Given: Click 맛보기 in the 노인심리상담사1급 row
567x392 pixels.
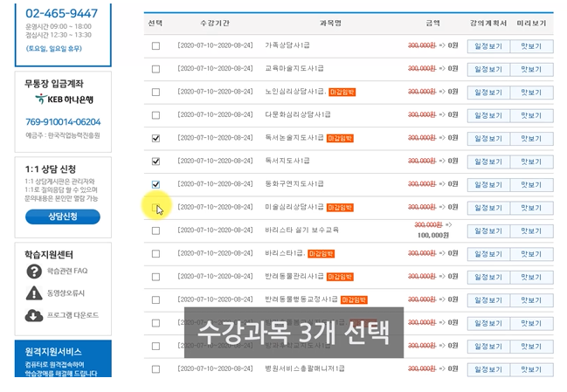Looking at the screenshot, I should pos(531,93).
